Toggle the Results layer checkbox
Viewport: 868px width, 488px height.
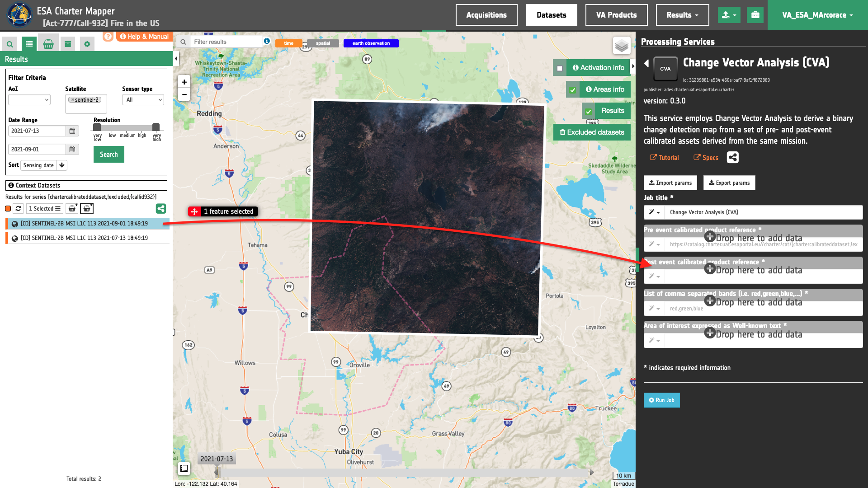click(x=589, y=111)
